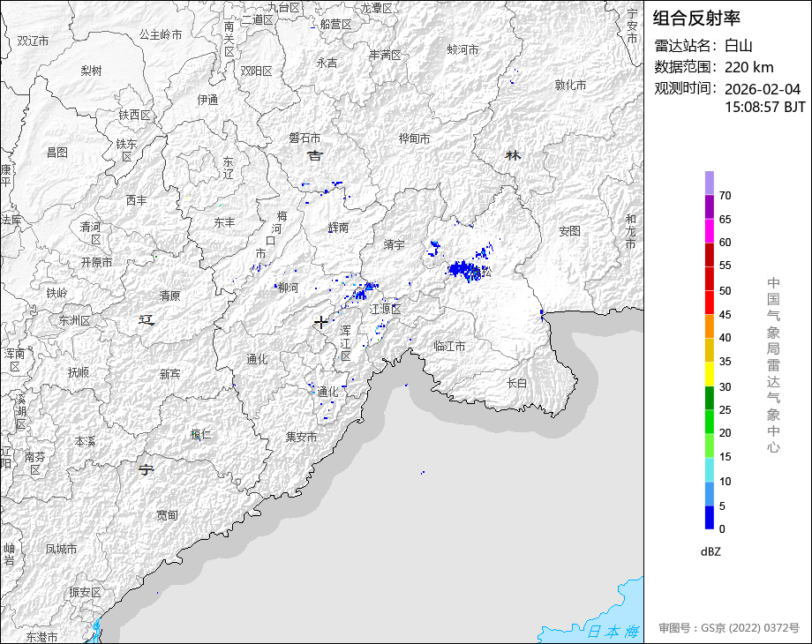
Task: Click the 磐石市 map label
Action: point(304,138)
